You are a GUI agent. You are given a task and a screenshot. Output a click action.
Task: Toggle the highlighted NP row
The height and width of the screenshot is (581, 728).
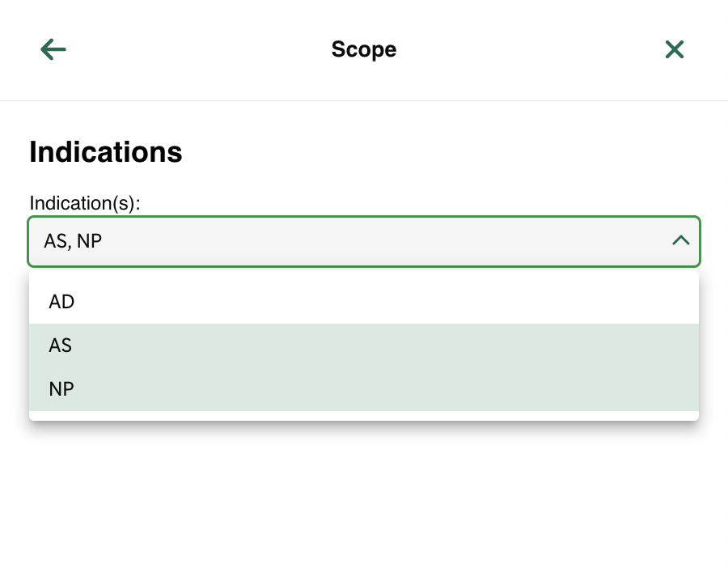point(363,389)
